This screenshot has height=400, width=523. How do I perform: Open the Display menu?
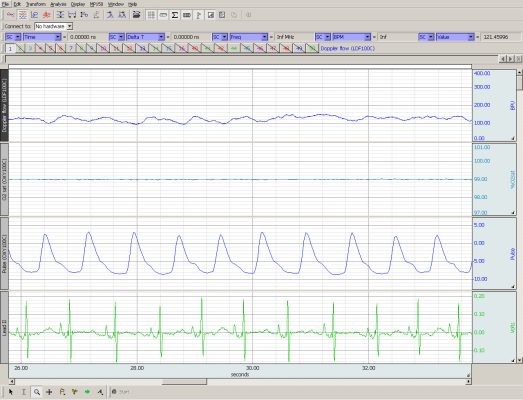pyautogui.click(x=78, y=4)
